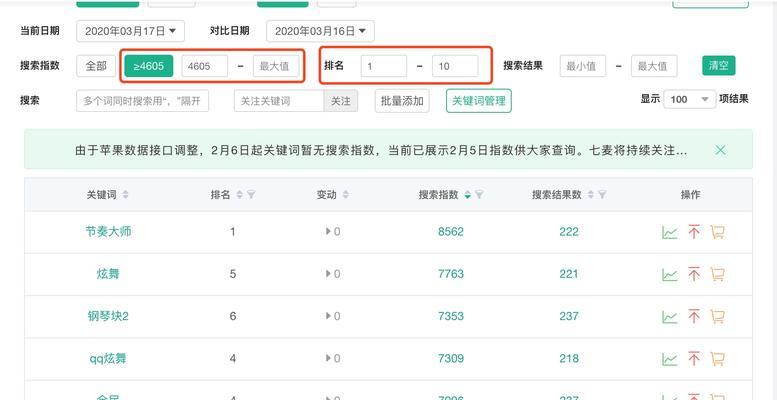Click the red rank-up icon for 钢琴块2
The width and height of the screenshot is (777, 400).
coord(694,316)
